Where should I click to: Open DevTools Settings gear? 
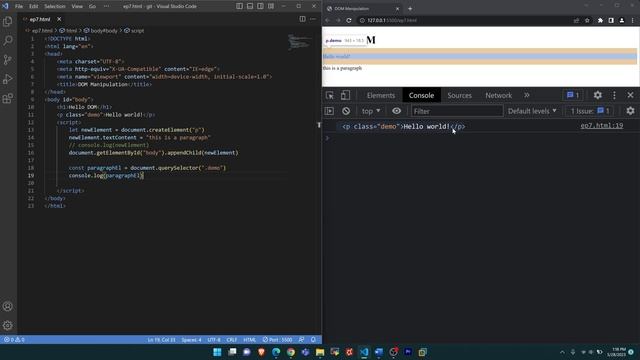coord(598,95)
